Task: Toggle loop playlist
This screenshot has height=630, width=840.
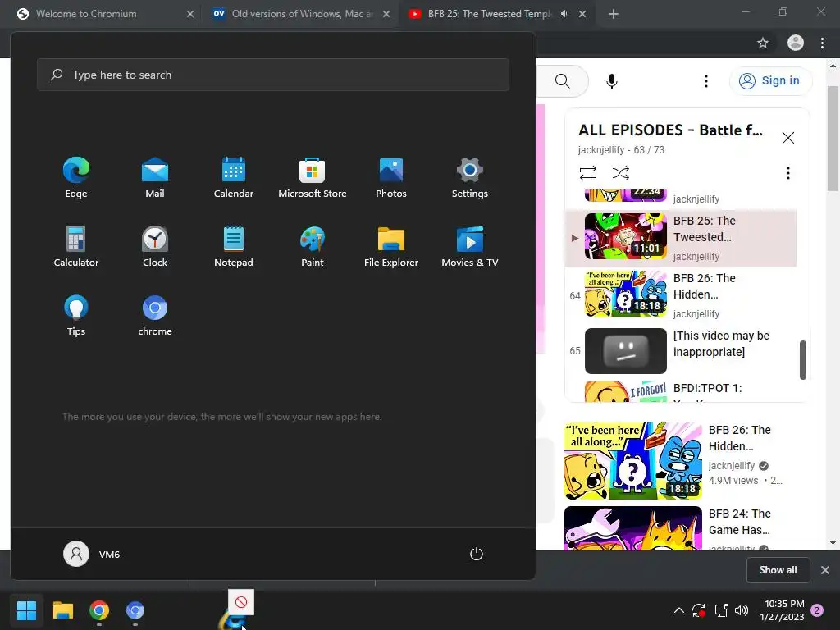Action: pos(587,173)
